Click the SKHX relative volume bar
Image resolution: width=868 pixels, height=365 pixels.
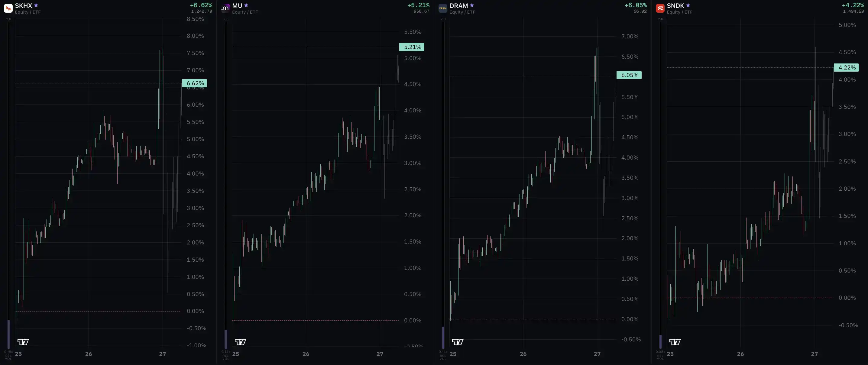click(9, 334)
